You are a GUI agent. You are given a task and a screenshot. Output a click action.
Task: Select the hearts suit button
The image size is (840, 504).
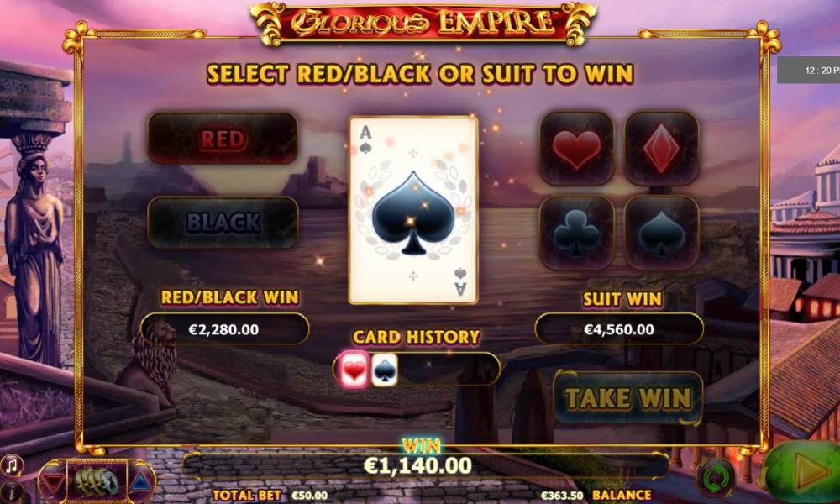click(576, 149)
